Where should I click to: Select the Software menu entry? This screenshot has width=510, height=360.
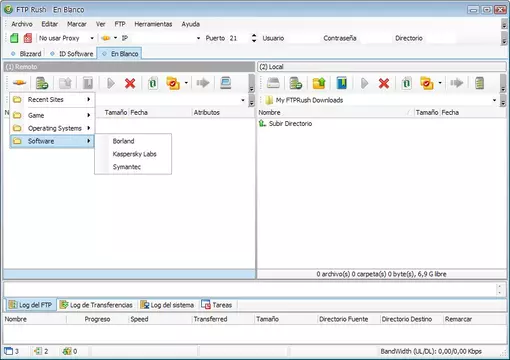point(52,141)
